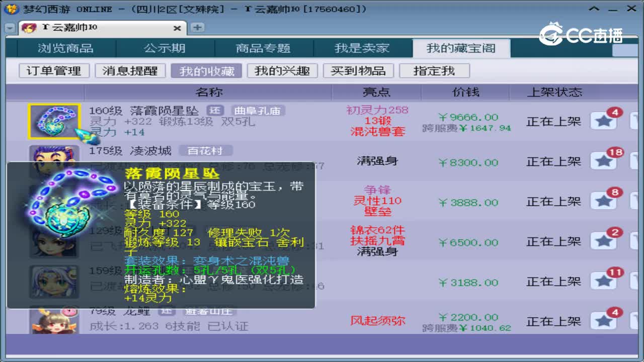Open the 指定我 section
The width and height of the screenshot is (644, 362).
pyautogui.click(x=434, y=71)
